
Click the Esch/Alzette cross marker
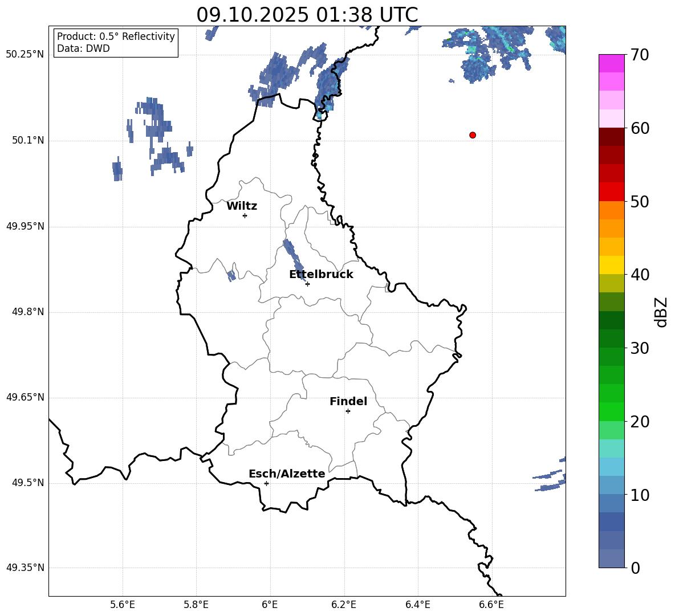[x=266, y=483]
